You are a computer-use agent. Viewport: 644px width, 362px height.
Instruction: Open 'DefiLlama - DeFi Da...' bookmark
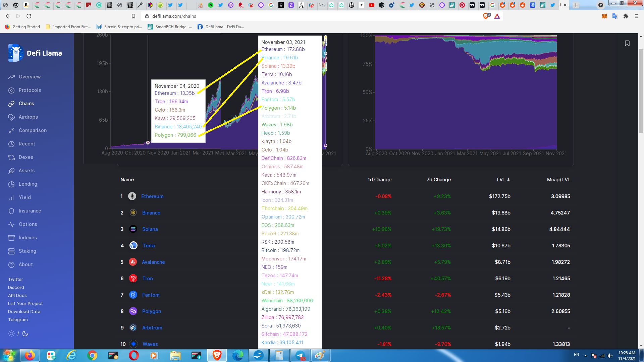pos(221,27)
